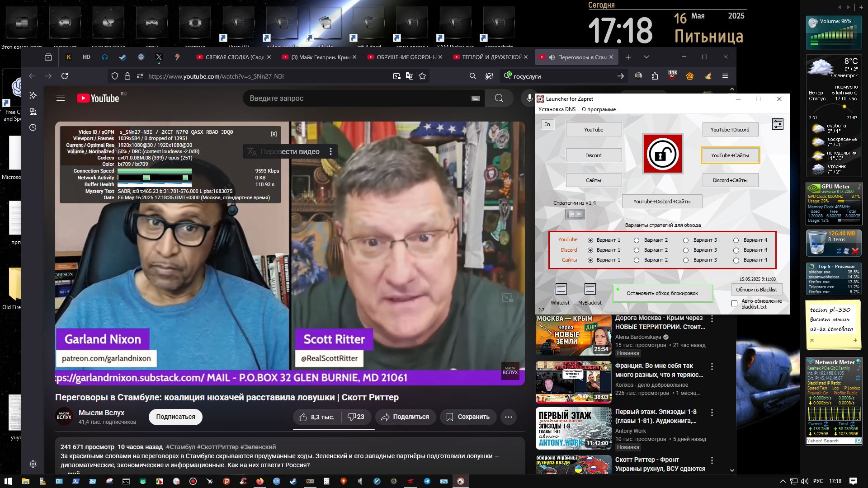The height and width of the screenshot is (488, 868).
Task: Open the Whitelist file icon
Action: [x=561, y=289]
